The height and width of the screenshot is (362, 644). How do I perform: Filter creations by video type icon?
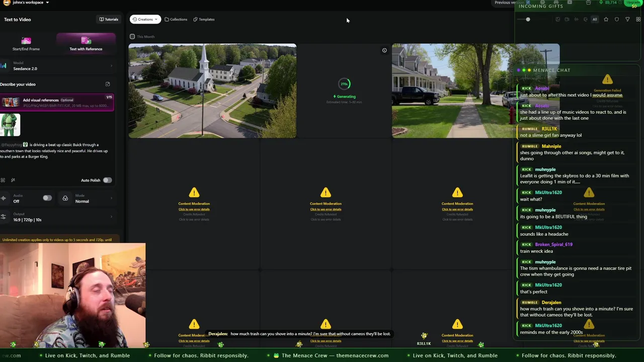click(x=567, y=20)
